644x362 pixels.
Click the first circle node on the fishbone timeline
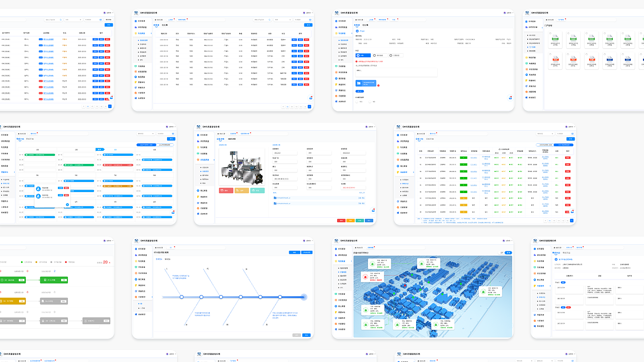182,297
